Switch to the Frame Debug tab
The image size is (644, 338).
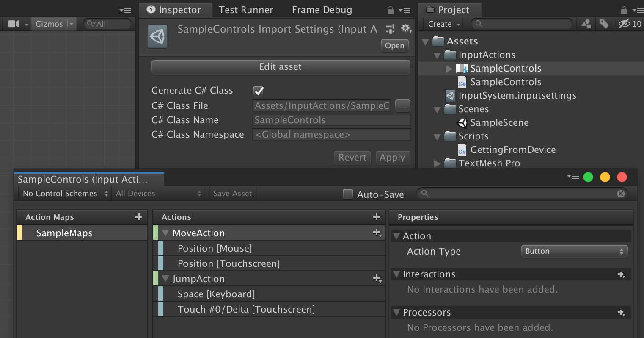(x=322, y=10)
